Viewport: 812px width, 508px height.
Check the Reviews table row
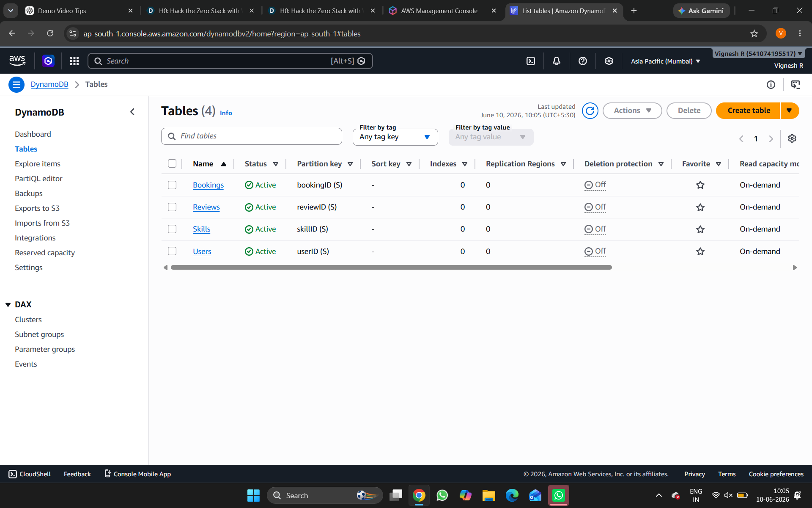(172, 207)
